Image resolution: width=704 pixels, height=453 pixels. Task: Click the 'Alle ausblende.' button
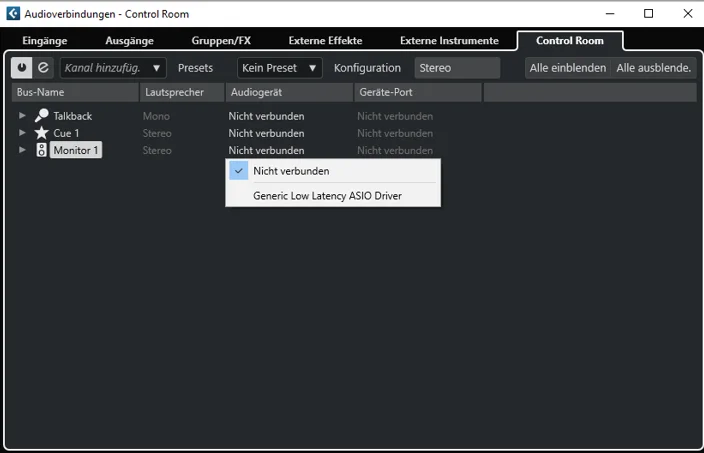[653, 68]
